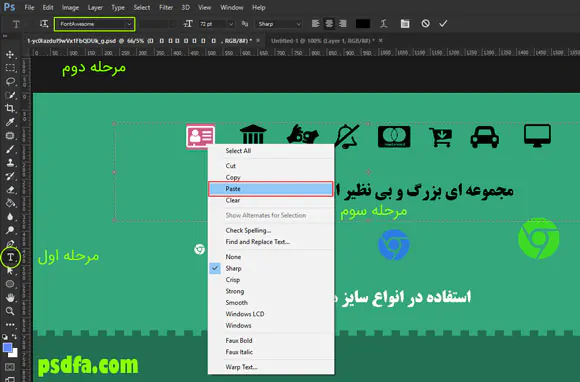Select the Eyedropper tool
Image resolution: width=580 pixels, height=382 pixels.
(10, 122)
